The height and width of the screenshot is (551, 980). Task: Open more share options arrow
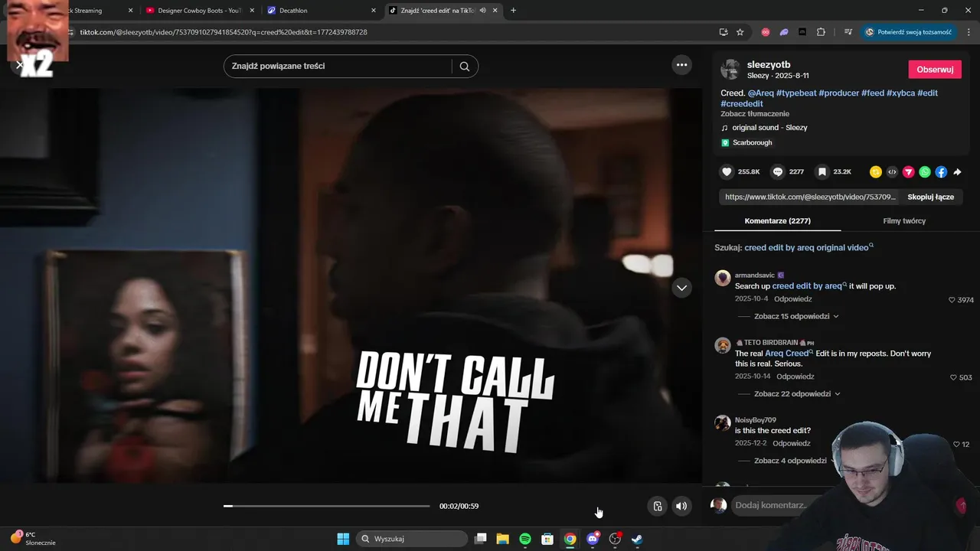(957, 172)
